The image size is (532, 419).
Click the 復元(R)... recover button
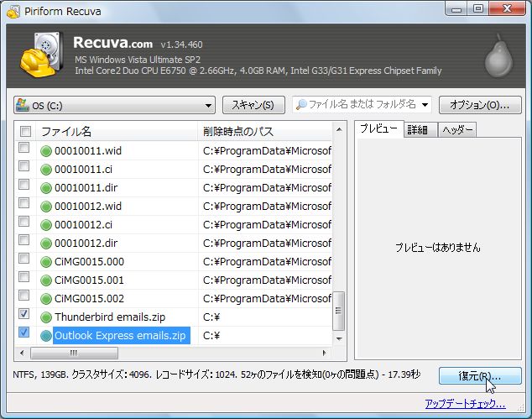[x=480, y=376]
